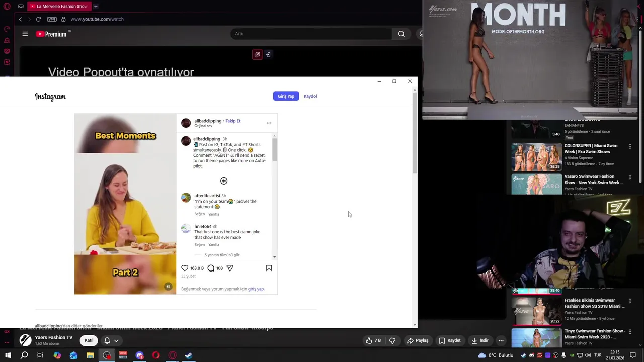Go to Instagram home via logo
Screen dimensions: 644x362
(x=50, y=96)
